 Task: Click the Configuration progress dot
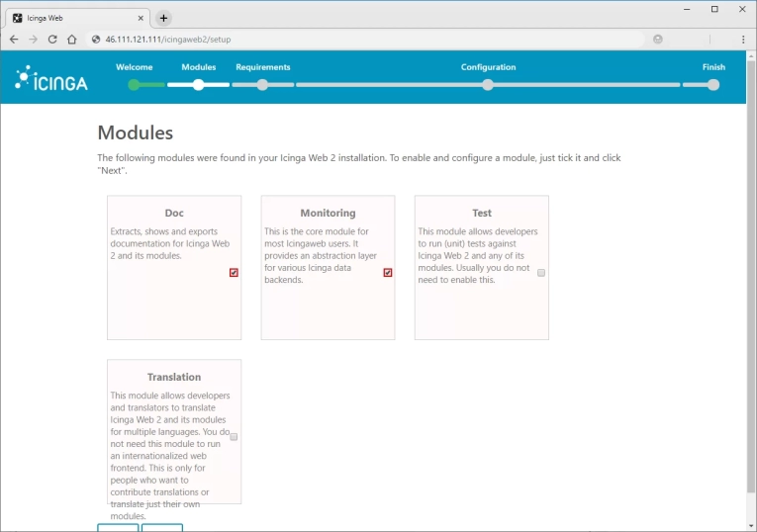click(x=488, y=85)
